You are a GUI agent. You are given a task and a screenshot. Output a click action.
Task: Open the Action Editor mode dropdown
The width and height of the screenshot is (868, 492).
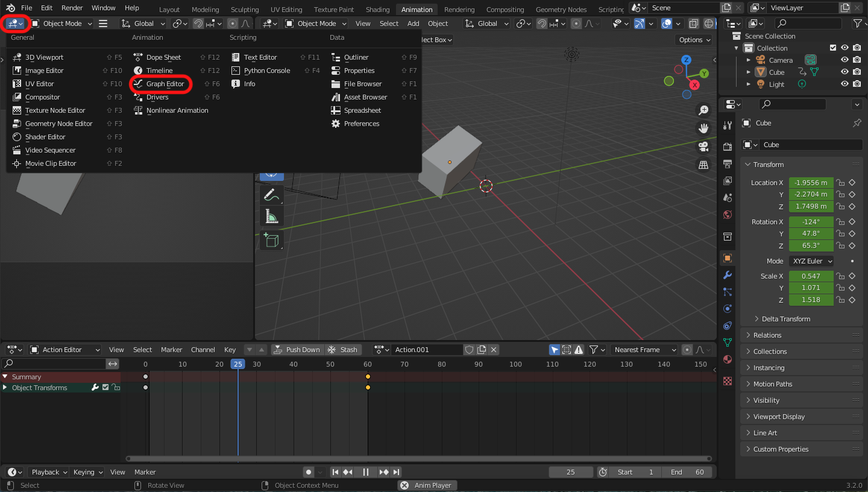pyautogui.click(x=65, y=350)
